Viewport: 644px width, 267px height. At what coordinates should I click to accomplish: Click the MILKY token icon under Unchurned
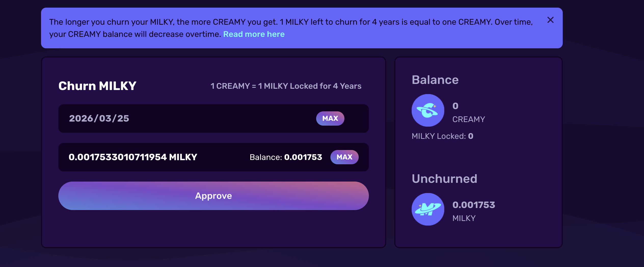coord(428,209)
